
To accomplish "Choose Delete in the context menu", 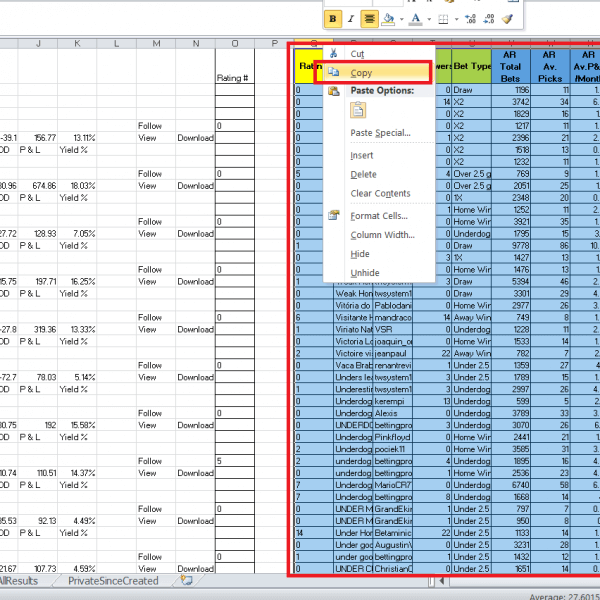I will click(x=379, y=174).
